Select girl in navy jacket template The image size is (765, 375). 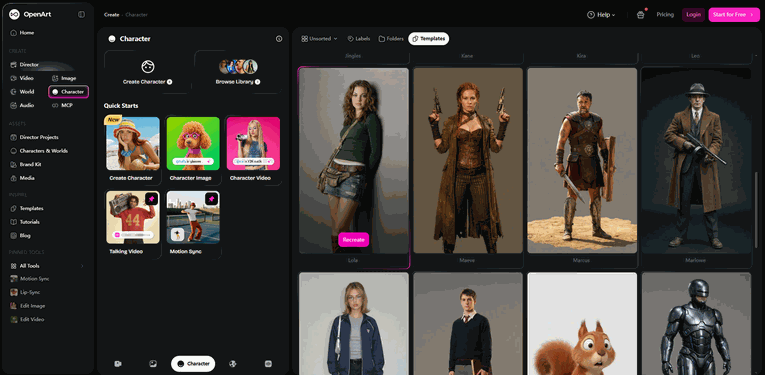pyautogui.click(x=354, y=324)
